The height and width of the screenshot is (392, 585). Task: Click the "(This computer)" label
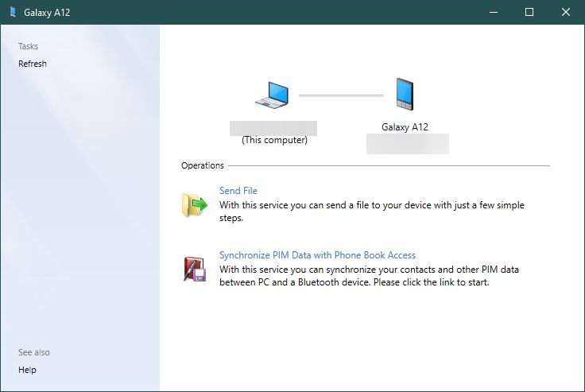(274, 141)
